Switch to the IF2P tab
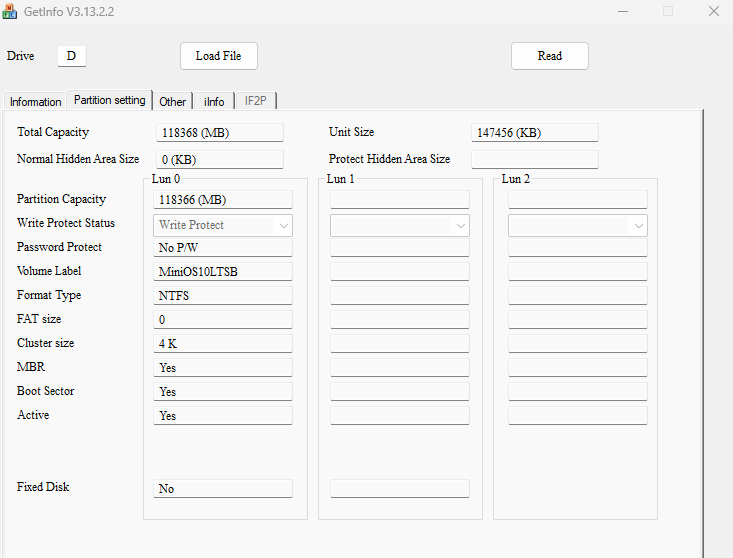The image size is (733, 558). coord(255,101)
